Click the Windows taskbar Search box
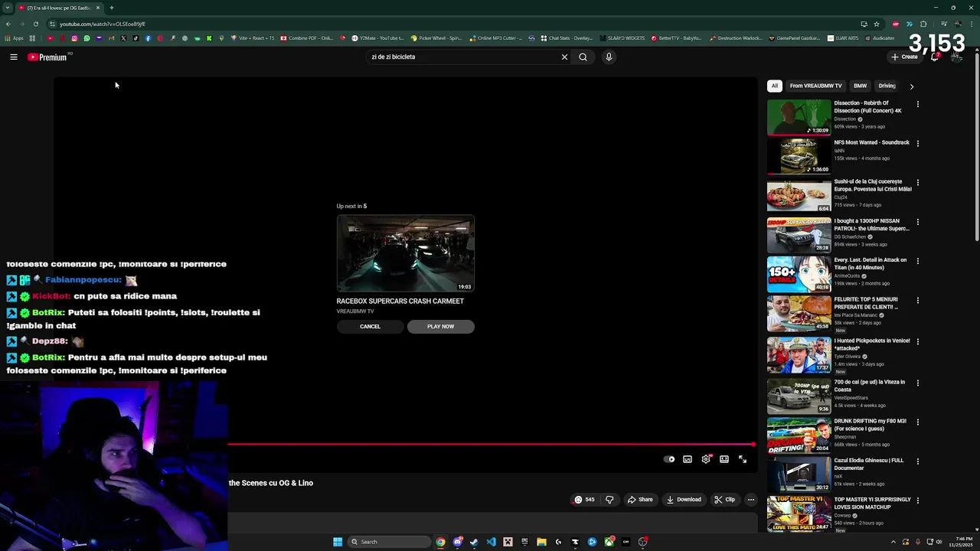 [389, 542]
